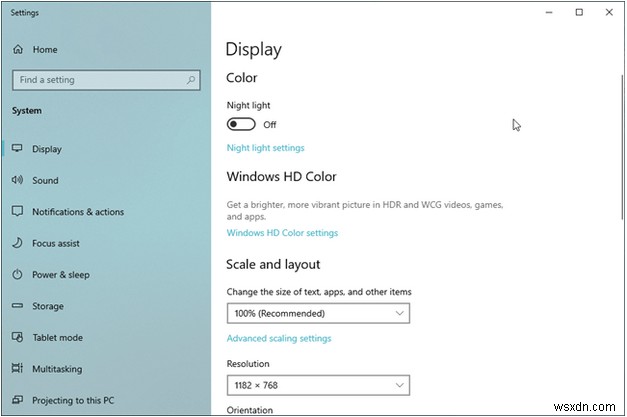Click the search magnifier icon
This screenshot has width=627, height=417.
(191, 80)
